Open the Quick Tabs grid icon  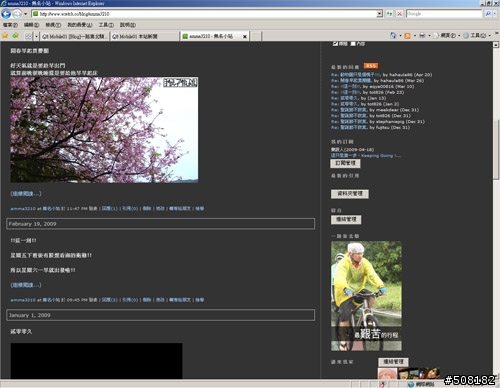click(28, 36)
